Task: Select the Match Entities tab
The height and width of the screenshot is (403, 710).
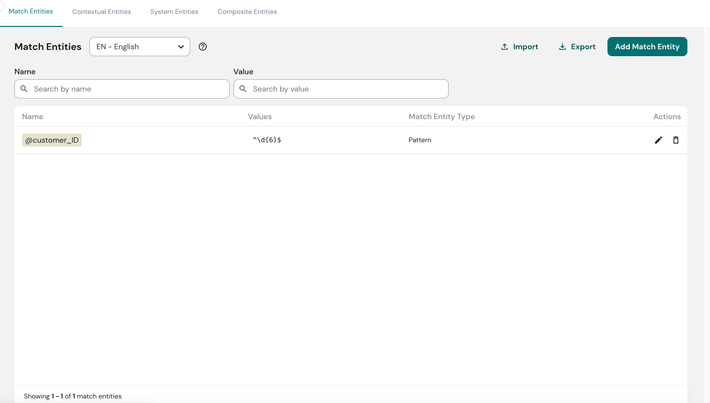Action: point(31,11)
